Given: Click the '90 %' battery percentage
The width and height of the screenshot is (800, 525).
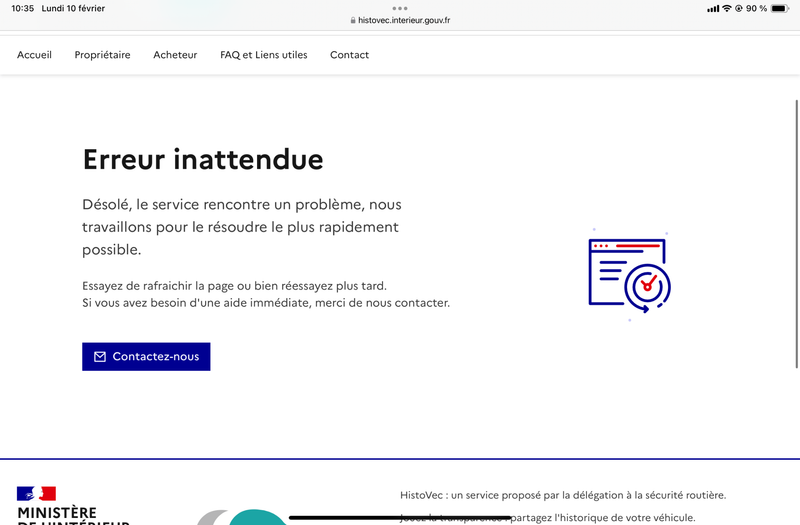Looking at the screenshot, I should pyautogui.click(x=756, y=8).
